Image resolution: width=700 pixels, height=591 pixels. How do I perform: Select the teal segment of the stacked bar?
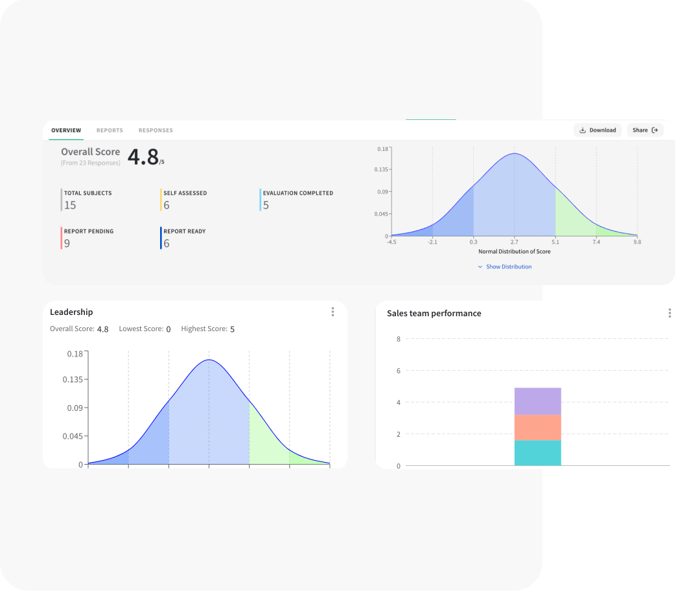click(x=537, y=453)
